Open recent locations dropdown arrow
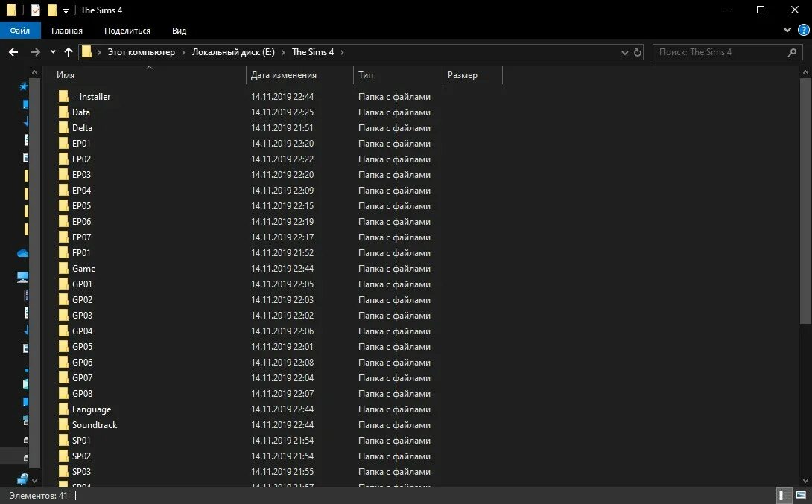 (x=53, y=52)
